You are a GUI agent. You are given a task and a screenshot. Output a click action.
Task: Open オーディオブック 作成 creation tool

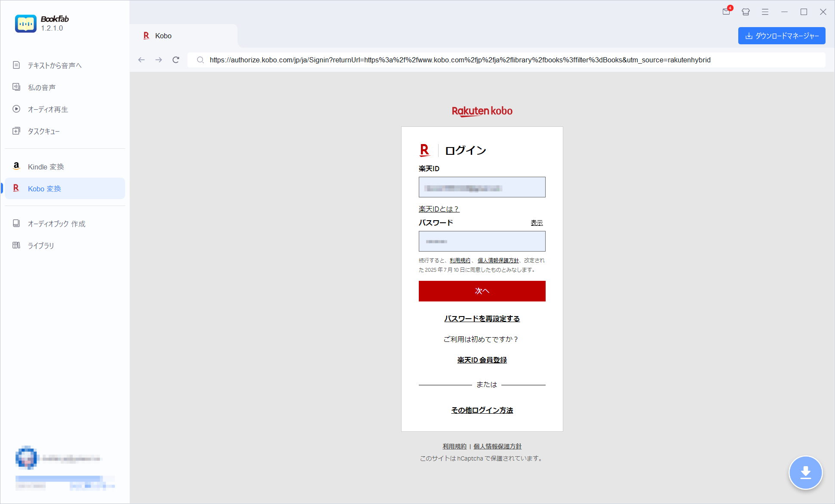56,224
